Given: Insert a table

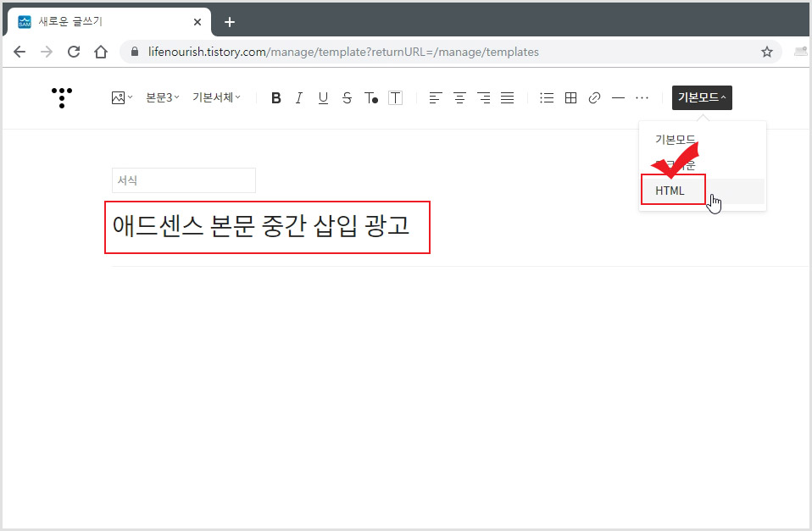Looking at the screenshot, I should (570, 98).
